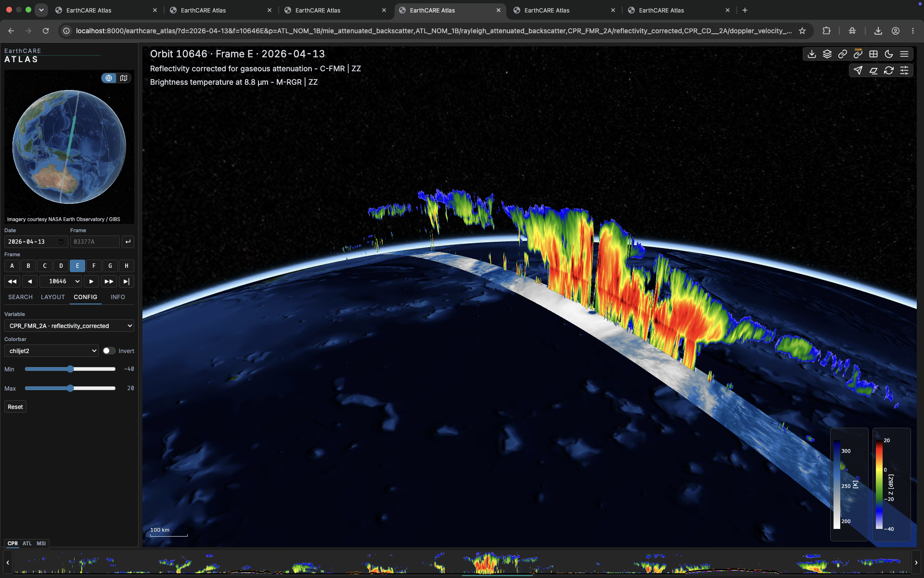924x578 pixels.
Task: Jump to the latest orbit with the skip-to-end button
Action: click(x=126, y=281)
